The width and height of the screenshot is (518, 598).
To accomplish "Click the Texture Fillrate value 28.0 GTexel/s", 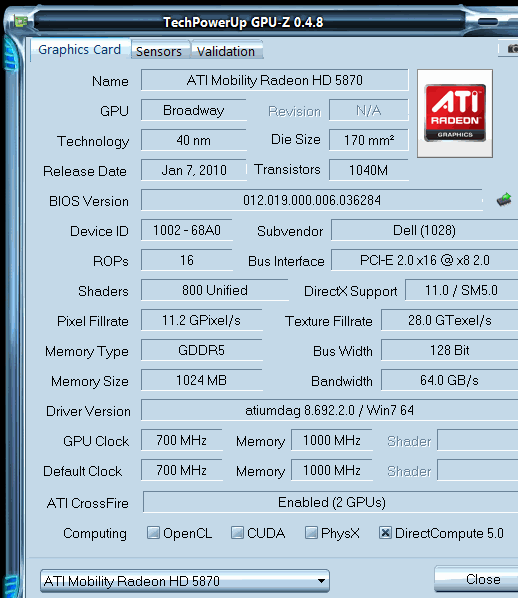I will coord(450,320).
